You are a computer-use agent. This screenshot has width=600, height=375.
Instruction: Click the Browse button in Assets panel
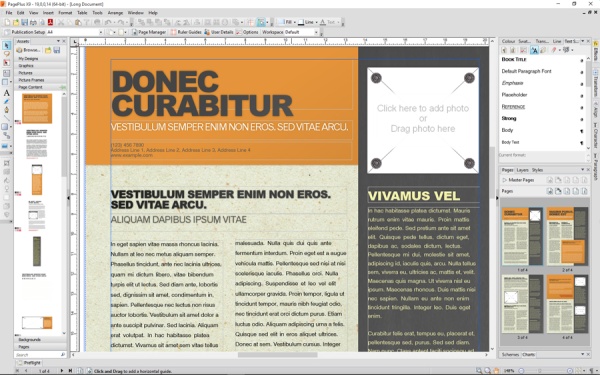pyautogui.click(x=28, y=50)
